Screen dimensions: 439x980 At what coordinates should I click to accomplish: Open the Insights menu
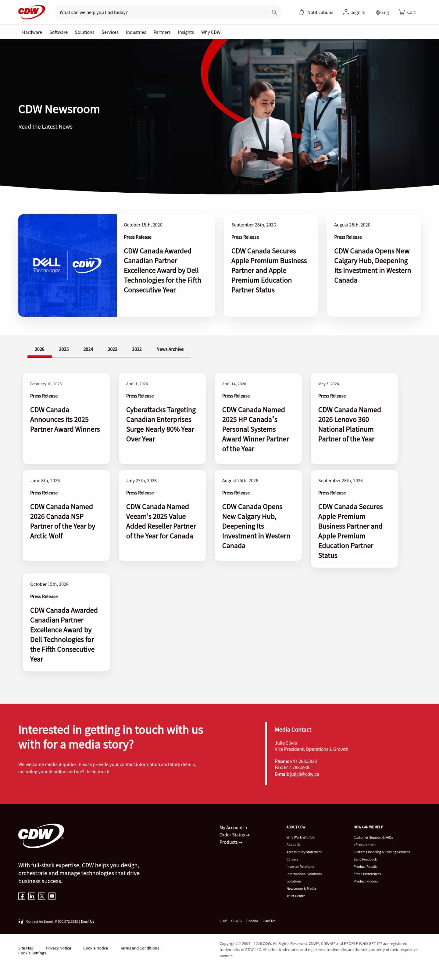coord(186,32)
